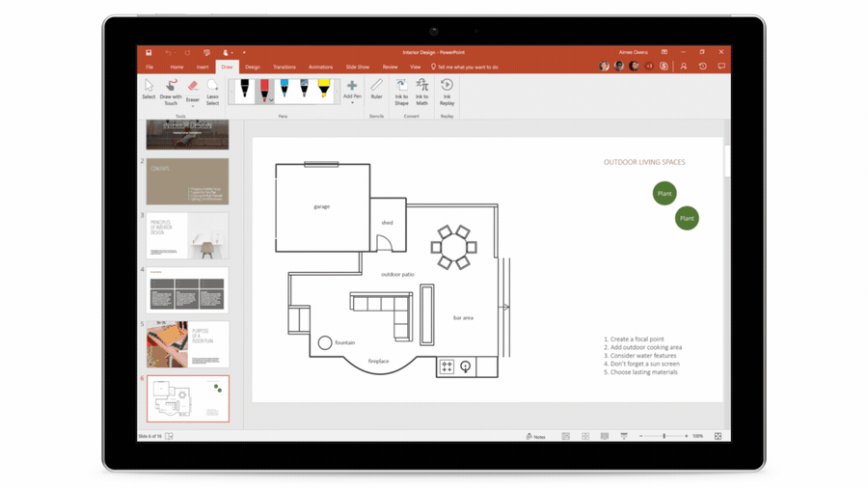Click the Start From Beginning presentation icon
The height and width of the screenshot is (488, 868).
(x=206, y=53)
